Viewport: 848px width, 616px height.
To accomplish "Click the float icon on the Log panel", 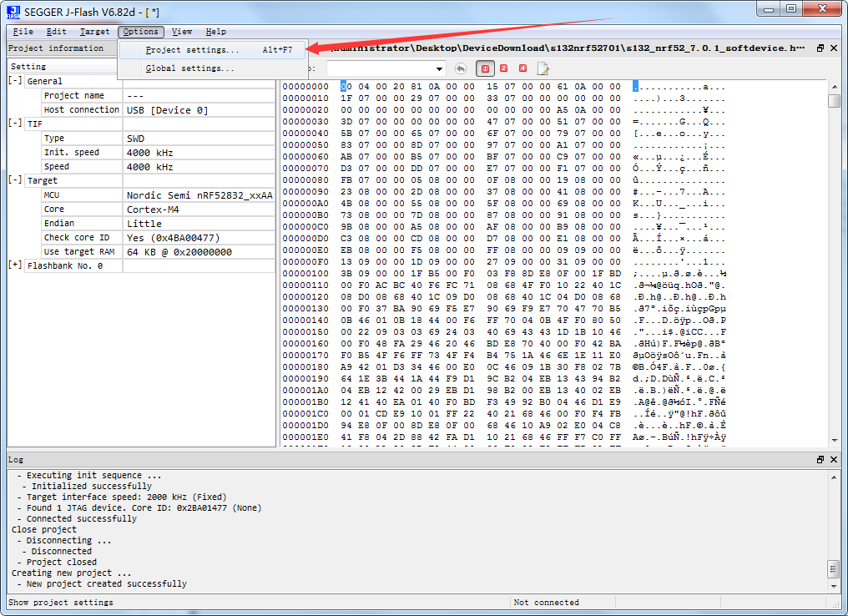I will point(820,459).
